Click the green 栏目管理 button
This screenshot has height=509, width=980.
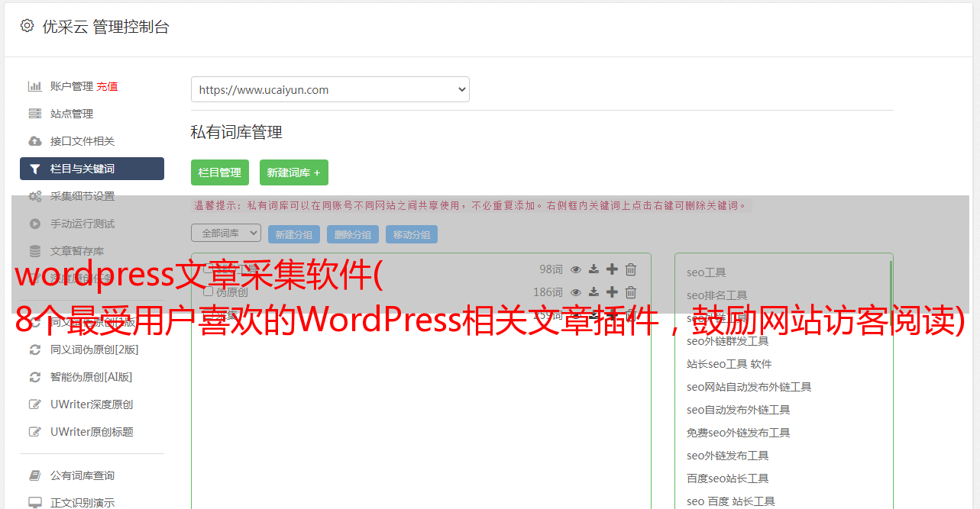coord(220,172)
